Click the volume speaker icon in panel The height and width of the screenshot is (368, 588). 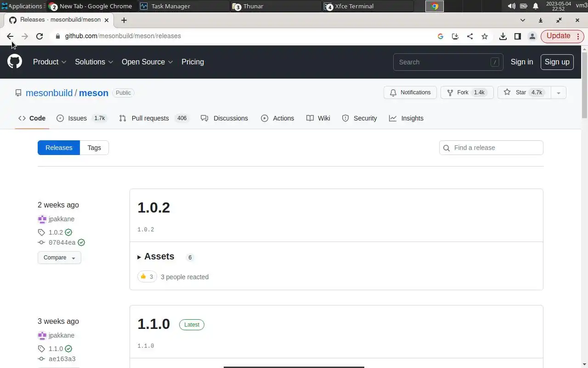511,6
